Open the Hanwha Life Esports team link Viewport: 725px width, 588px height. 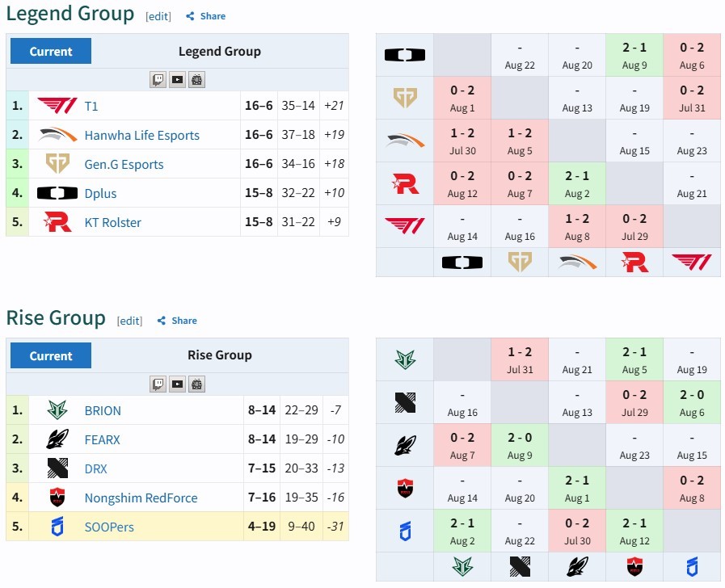click(x=142, y=136)
